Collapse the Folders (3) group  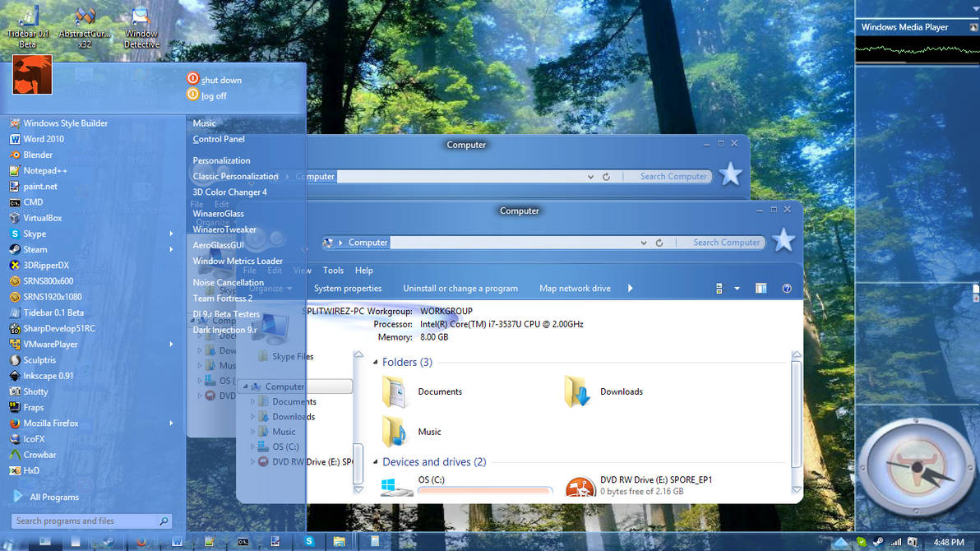(376, 362)
